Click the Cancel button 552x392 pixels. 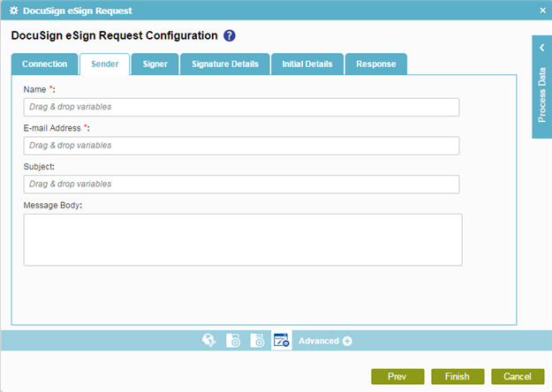(x=518, y=376)
